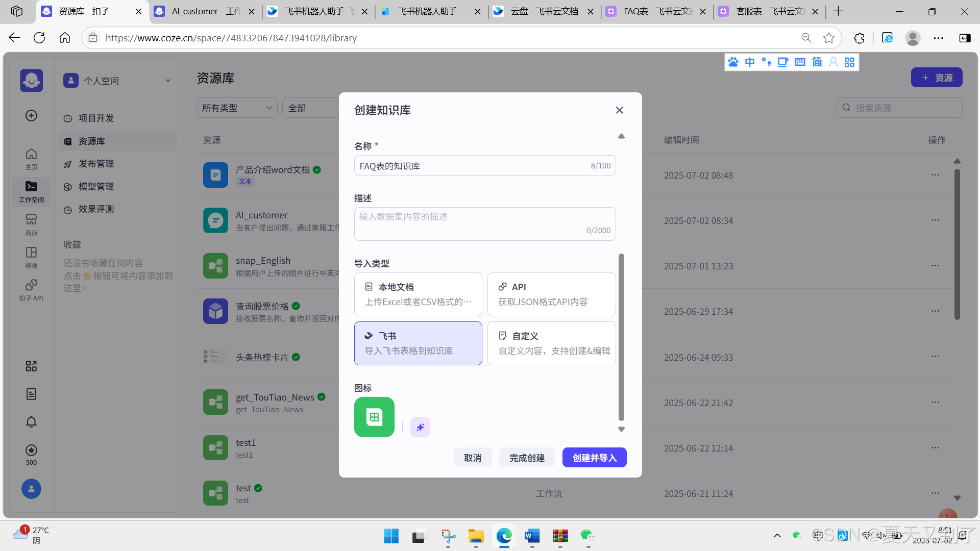Select API import type option
The image size is (980, 551).
point(551,294)
